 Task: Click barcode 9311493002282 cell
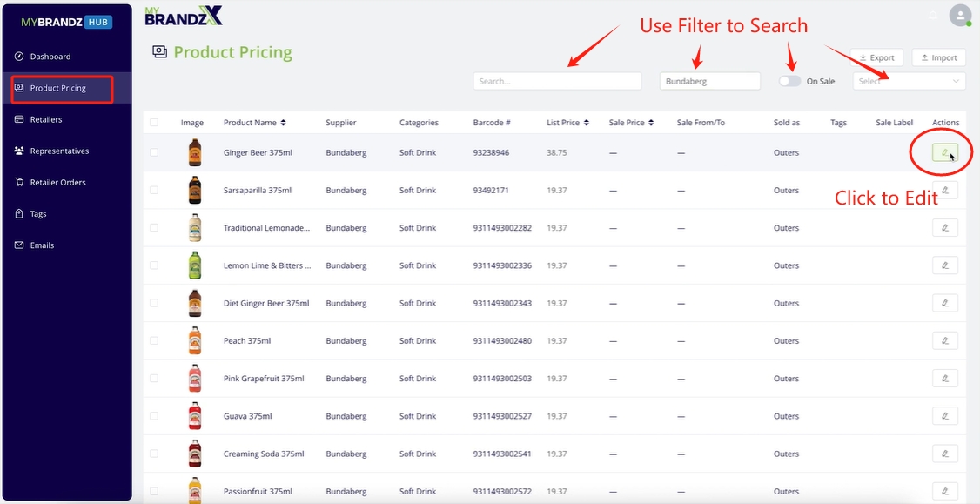pos(502,227)
